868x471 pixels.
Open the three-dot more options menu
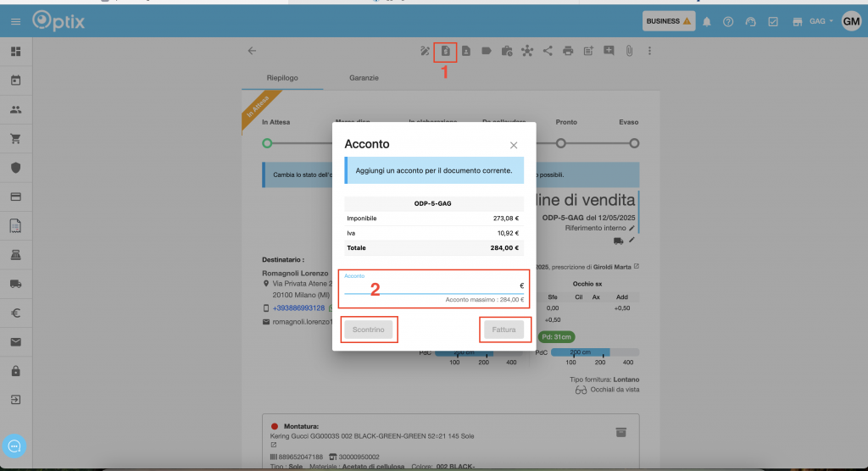click(x=649, y=52)
